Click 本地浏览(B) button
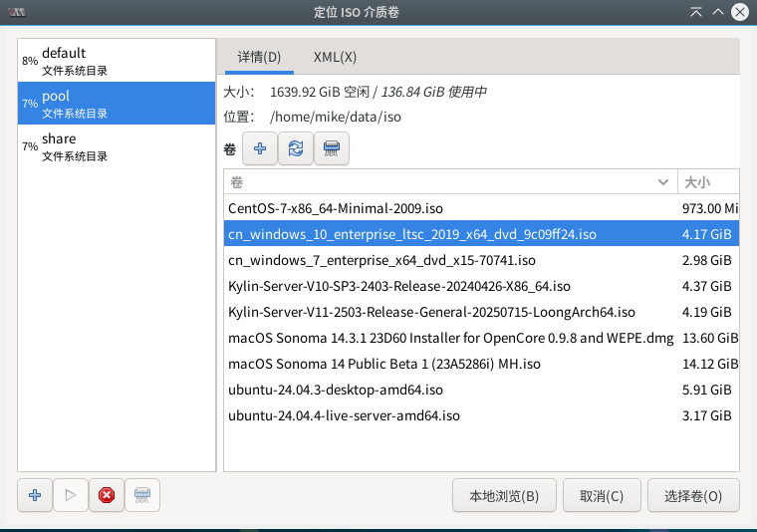The width and height of the screenshot is (757, 532). (x=504, y=496)
